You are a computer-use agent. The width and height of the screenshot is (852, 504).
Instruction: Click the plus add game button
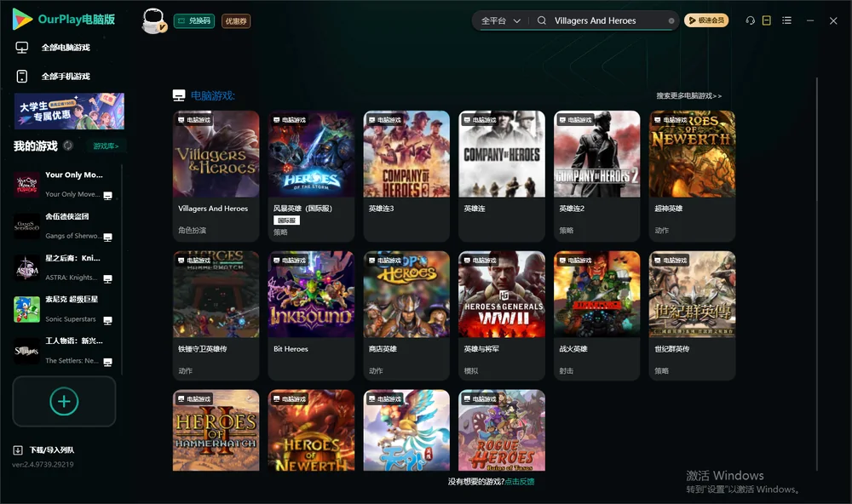point(64,401)
